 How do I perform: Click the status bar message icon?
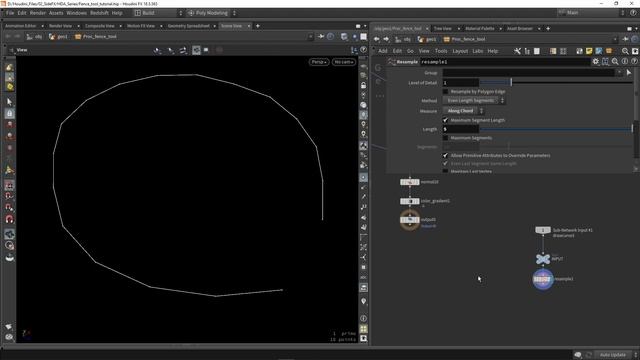tap(578, 355)
